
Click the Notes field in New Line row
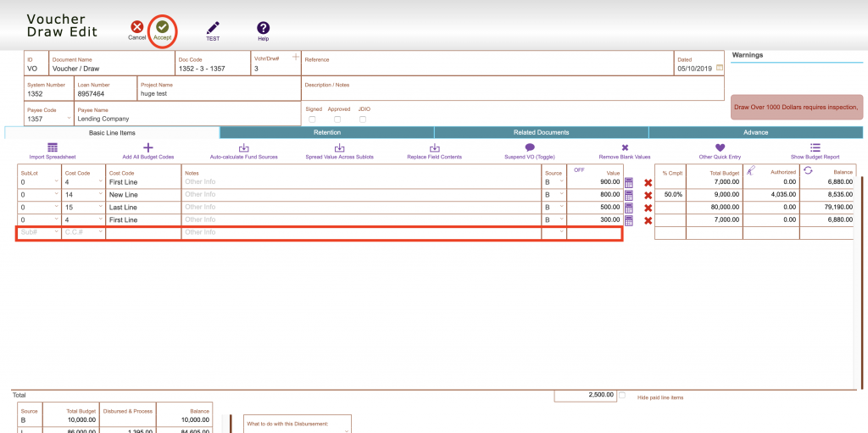[362, 195]
